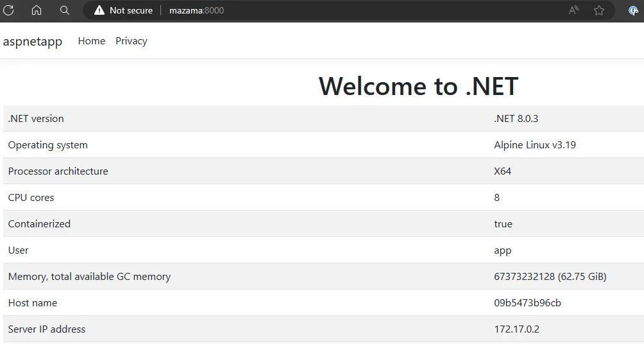Viewport: 644px width, 348px height.
Task: Select the true value
Action: click(503, 224)
